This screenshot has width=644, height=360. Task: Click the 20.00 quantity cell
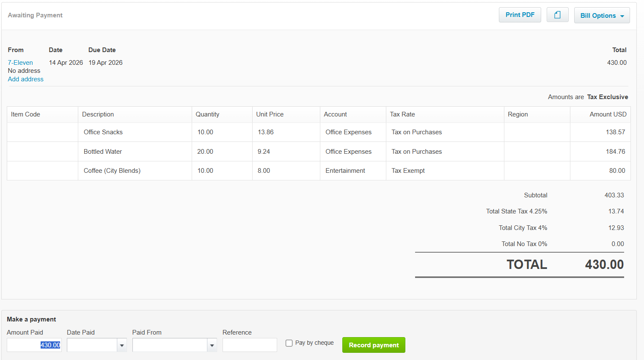222,152
